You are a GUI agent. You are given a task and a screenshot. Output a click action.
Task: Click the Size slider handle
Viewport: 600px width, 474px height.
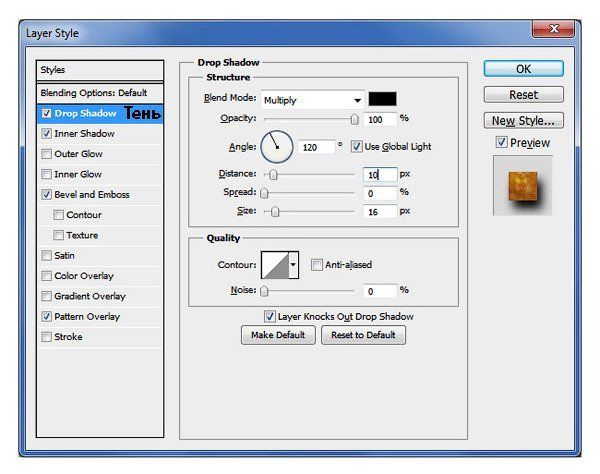[x=275, y=211]
